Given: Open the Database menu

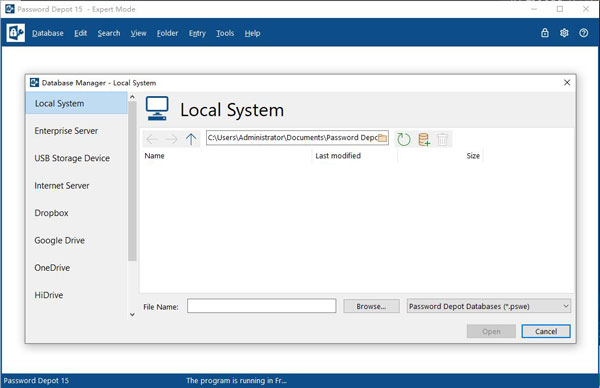Looking at the screenshot, I should (x=48, y=33).
